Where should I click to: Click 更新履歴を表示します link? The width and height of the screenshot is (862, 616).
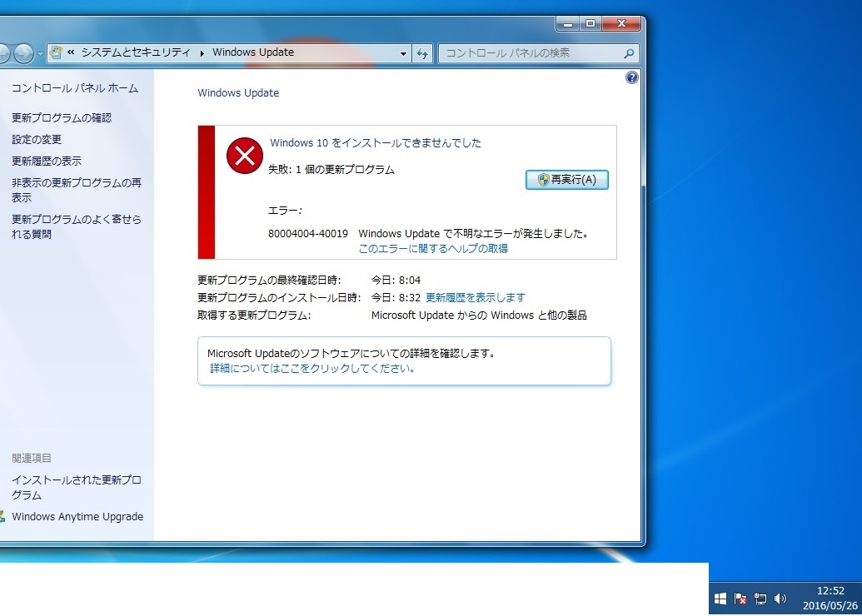(476, 298)
